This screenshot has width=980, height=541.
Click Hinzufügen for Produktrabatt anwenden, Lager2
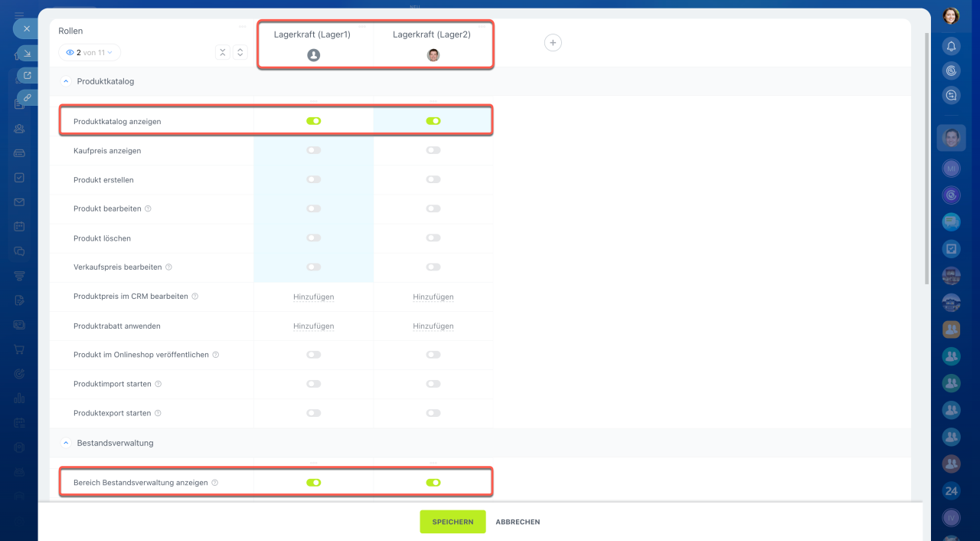pos(433,326)
